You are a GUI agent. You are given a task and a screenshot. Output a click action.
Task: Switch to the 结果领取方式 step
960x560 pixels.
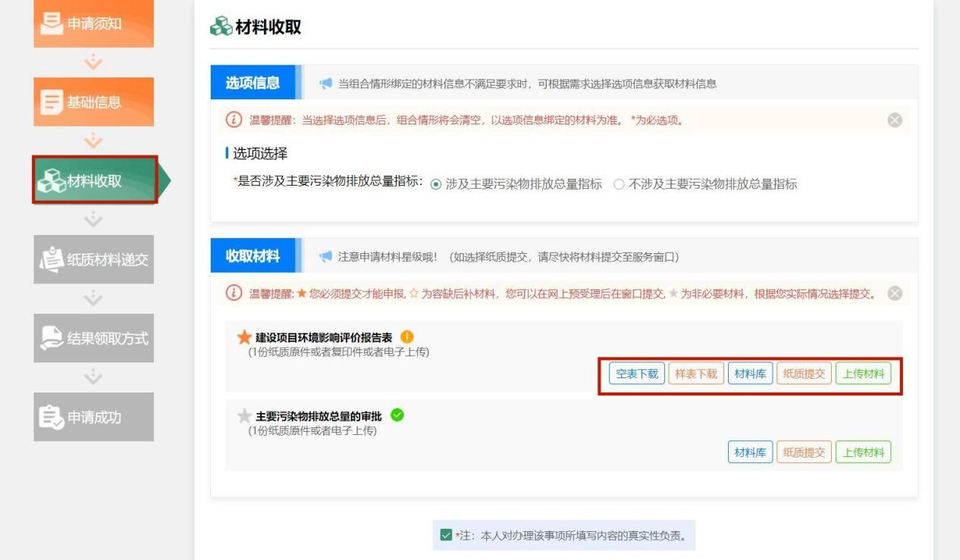[93, 338]
